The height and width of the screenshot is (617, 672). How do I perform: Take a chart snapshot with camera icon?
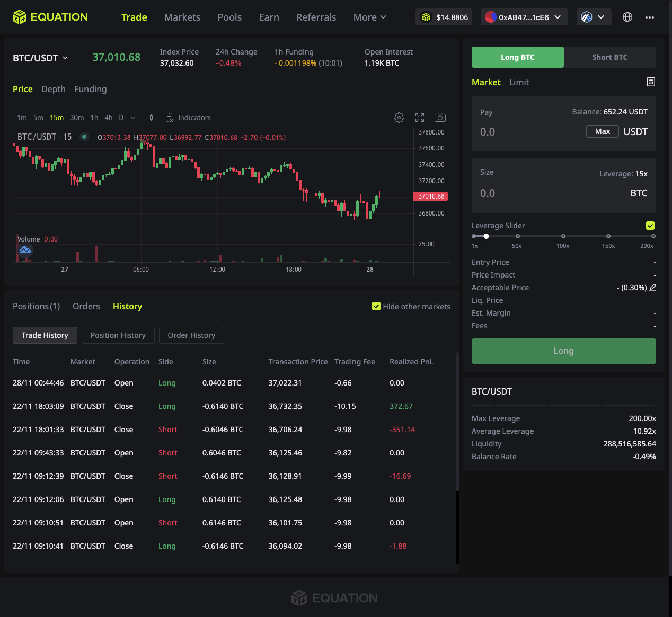coord(440,118)
